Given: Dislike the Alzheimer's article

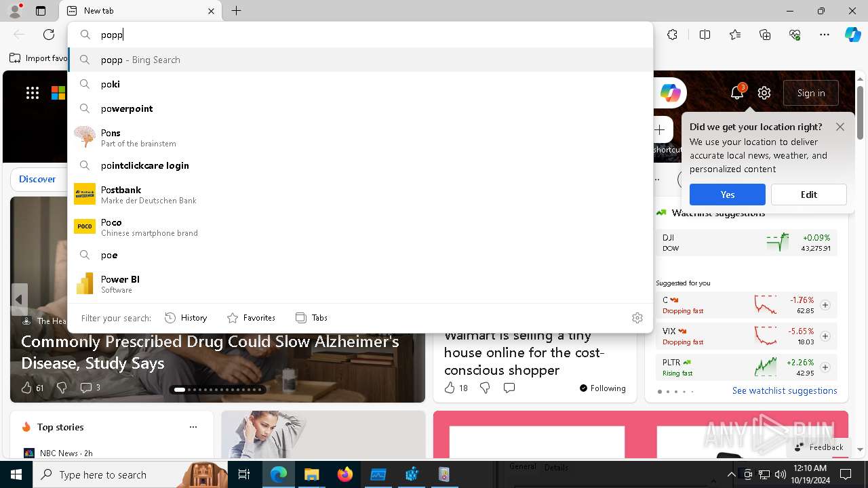Looking at the screenshot, I should [x=62, y=388].
